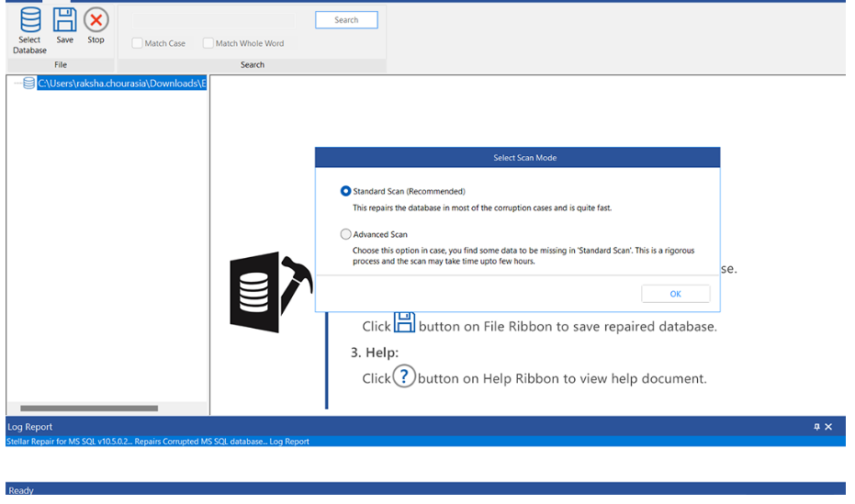Image resolution: width=855 pixels, height=504 pixels.
Task: Pin the Log Report panel
Action: [x=816, y=427]
